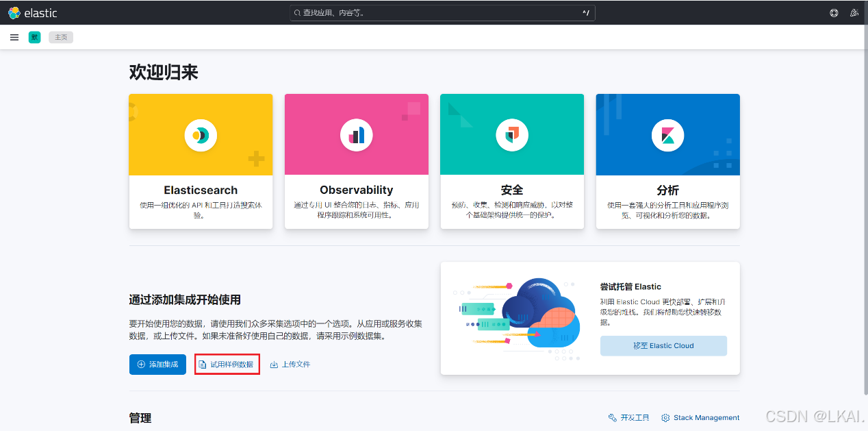Viewport: 868px width, 431px height.
Task: Click the Kibana analytics logo icon
Action: [668, 135]
